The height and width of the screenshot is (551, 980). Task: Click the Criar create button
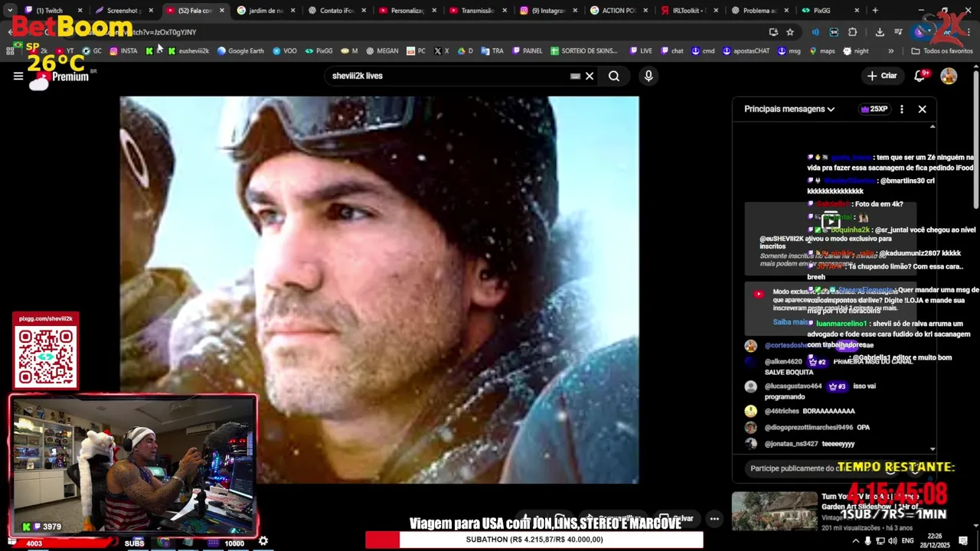coord(881,76)
